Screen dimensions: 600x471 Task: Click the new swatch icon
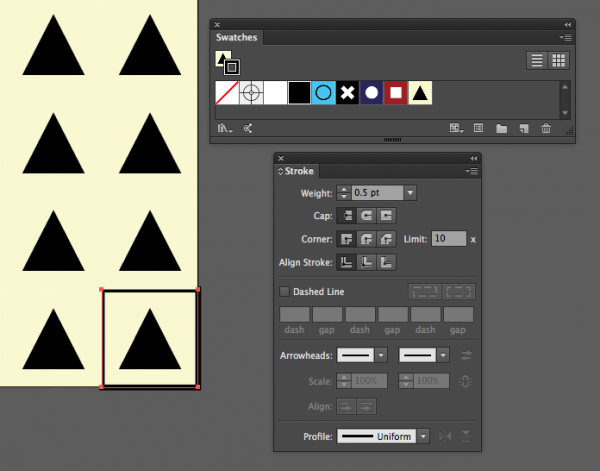(x=524, y=129)
